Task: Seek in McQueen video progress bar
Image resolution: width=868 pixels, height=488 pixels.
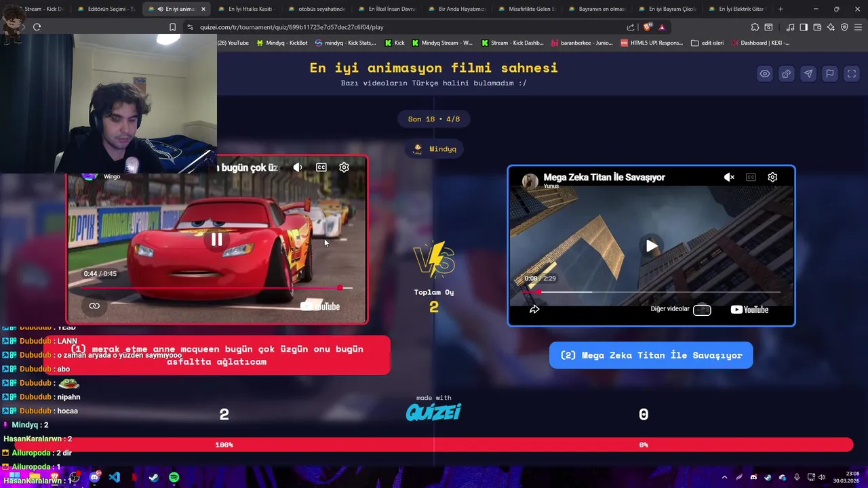Action: click(217, 288)
